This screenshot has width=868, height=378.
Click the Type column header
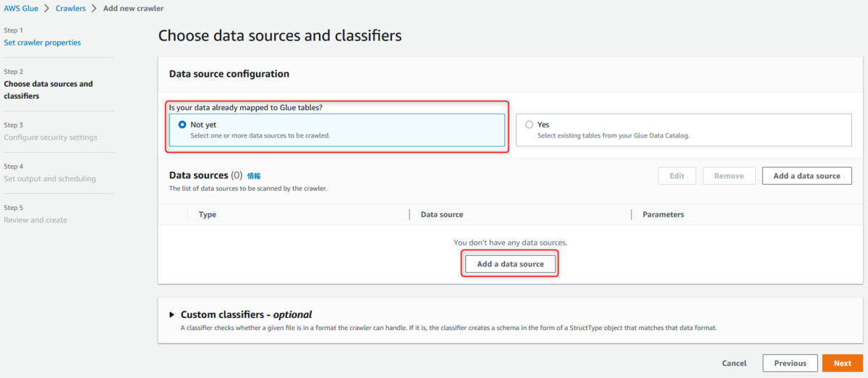pos(208,214)
